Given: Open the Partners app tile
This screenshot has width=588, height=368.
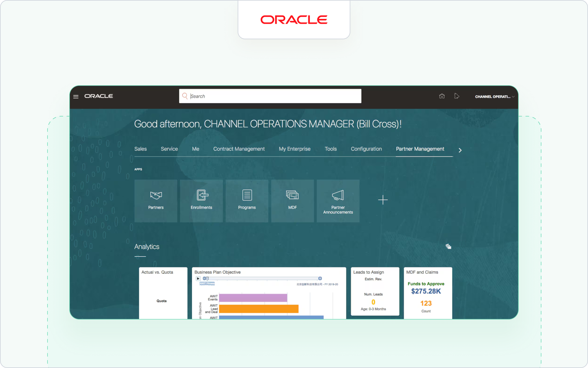Looking at the screenshot, I should pyautogui.click(x=156, y=201).
